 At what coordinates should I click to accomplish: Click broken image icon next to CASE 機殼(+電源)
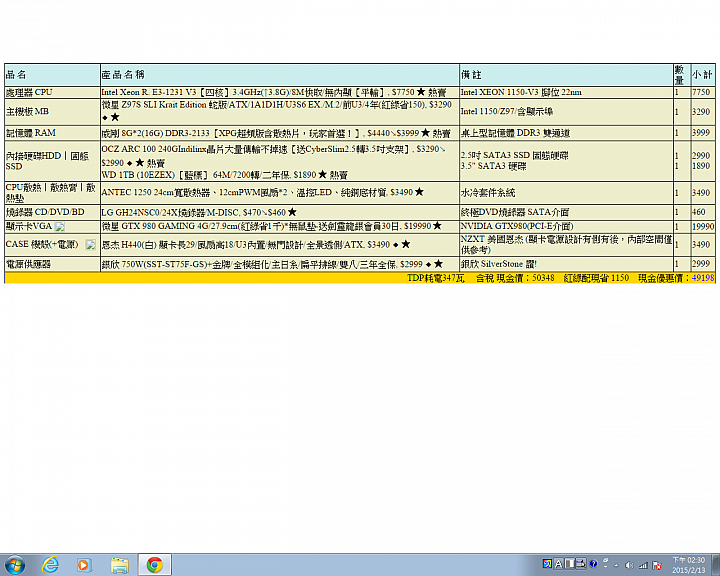pyautogui.click(x=90, y=245)
